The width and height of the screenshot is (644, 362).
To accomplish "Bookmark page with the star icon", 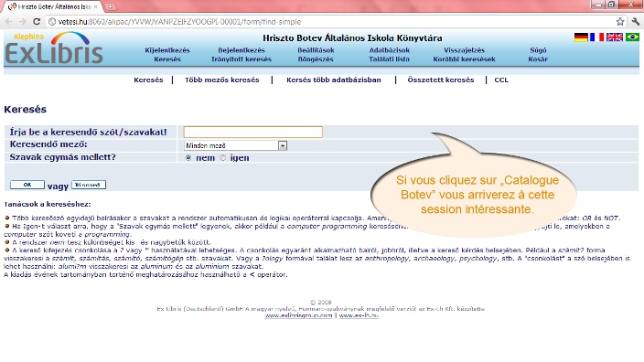I will point(620,21).
